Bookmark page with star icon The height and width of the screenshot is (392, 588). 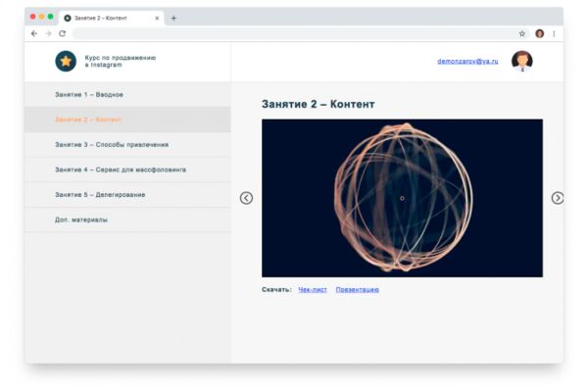[522, 33]
